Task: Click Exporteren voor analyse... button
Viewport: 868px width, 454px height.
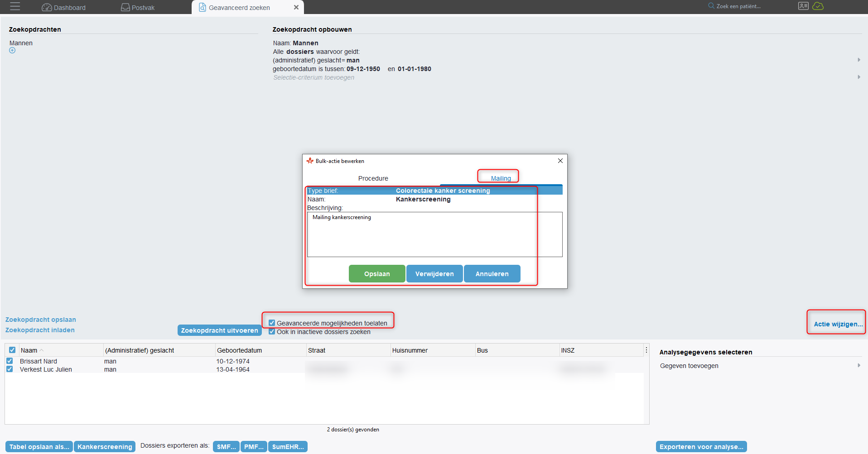Action: click(701, 447)
